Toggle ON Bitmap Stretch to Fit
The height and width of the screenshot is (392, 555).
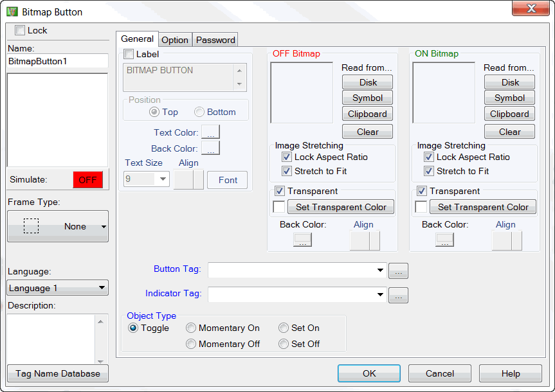[x=429, y=171]
